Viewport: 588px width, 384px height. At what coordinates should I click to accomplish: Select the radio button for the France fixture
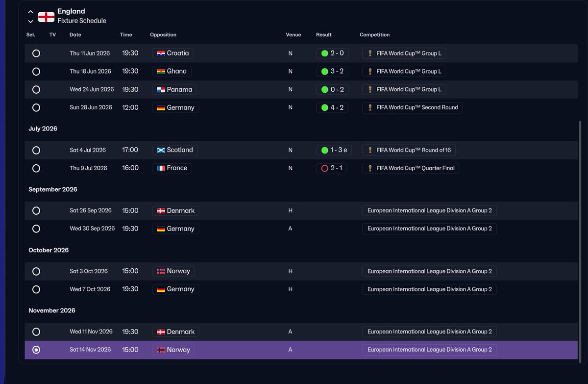pyautogui.click(x=36, y=168)
